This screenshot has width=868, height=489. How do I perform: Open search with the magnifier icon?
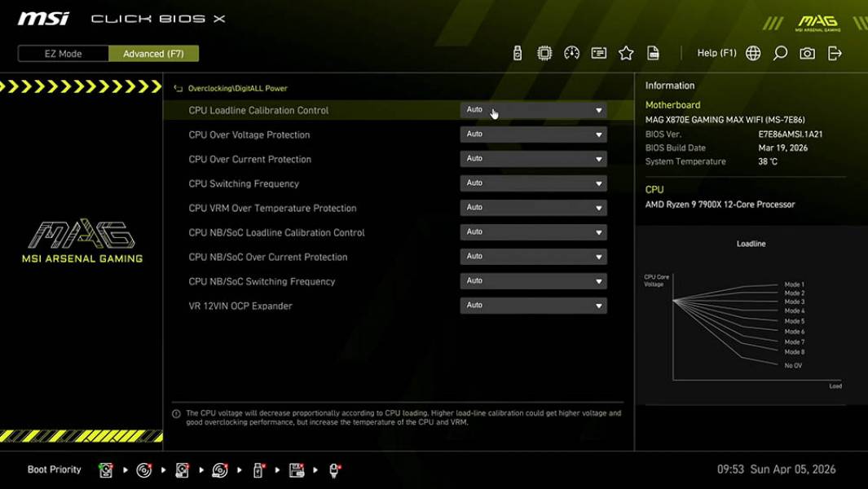(779, 52)
